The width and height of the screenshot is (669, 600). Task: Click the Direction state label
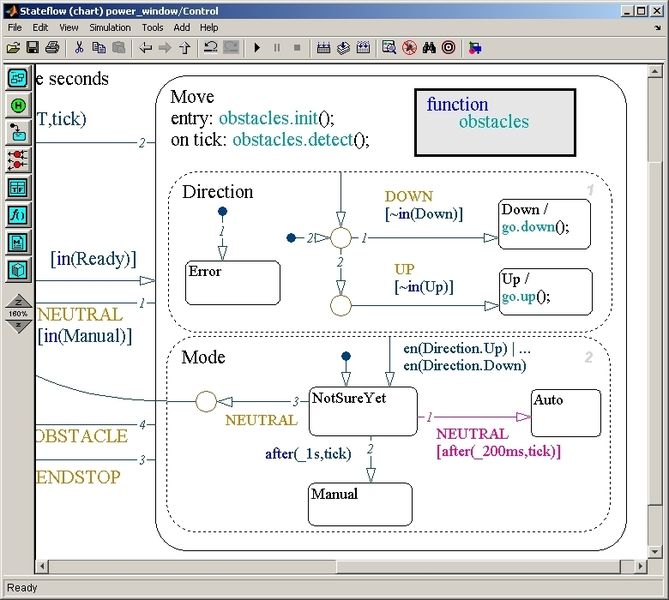click(218, 192)
